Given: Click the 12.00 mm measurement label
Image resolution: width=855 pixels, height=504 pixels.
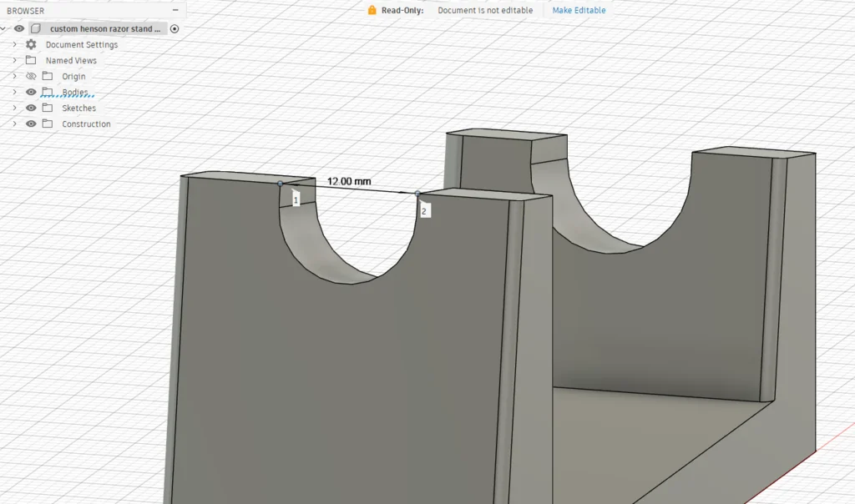Looking at the screenshot, I should coord(349,181).
